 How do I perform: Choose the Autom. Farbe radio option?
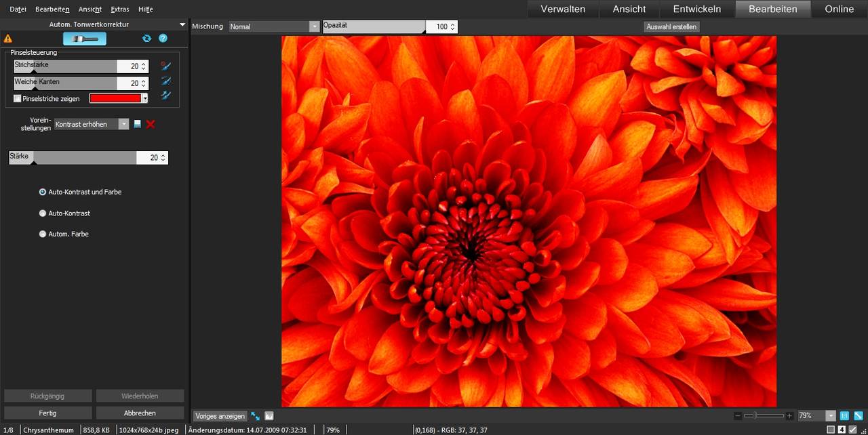43,234
